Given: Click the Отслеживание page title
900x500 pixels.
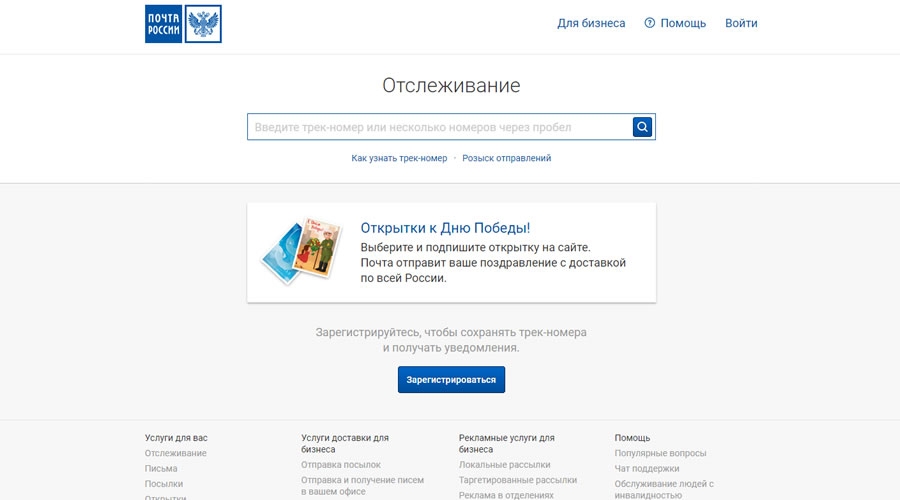Looking at the screenshot, I should [451, 86].
